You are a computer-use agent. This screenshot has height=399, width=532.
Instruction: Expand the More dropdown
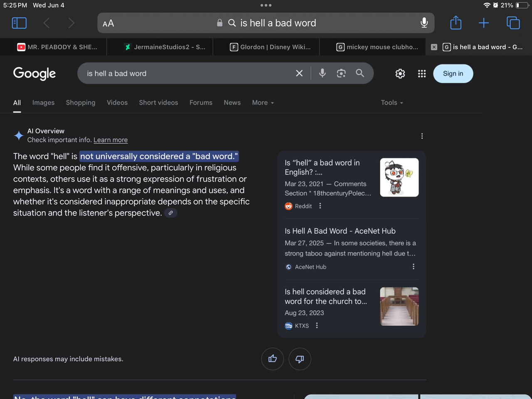click(x=263, y=103)
